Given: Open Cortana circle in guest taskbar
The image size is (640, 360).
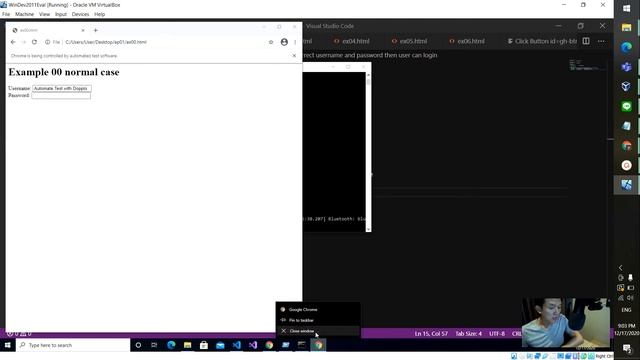Looking at the screenshot, I should (138, 345).
